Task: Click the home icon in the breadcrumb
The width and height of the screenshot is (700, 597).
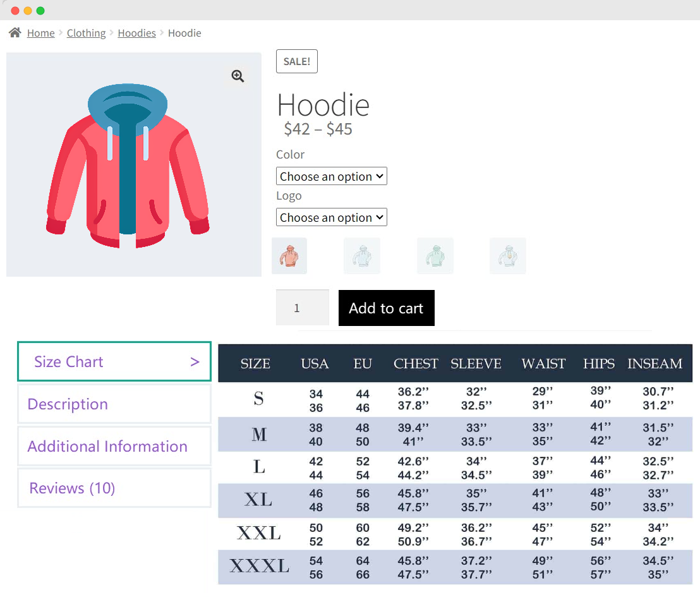Action: pyautogui.click(x=14, y=32)
